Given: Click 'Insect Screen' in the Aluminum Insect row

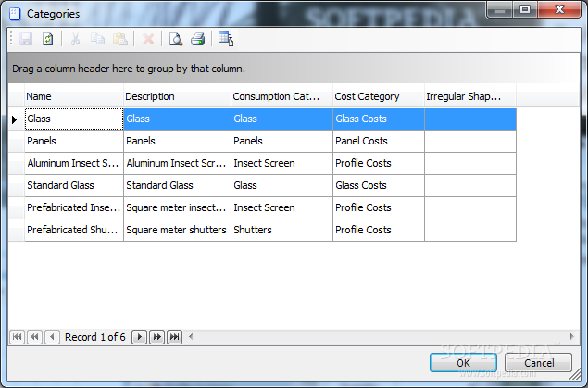Looking at the screenshot, I should point(282,163).
